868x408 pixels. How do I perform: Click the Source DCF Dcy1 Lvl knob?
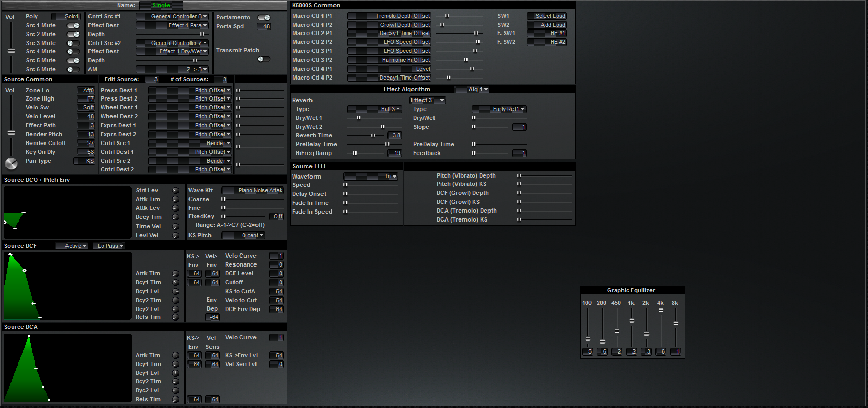coord(175,292)
